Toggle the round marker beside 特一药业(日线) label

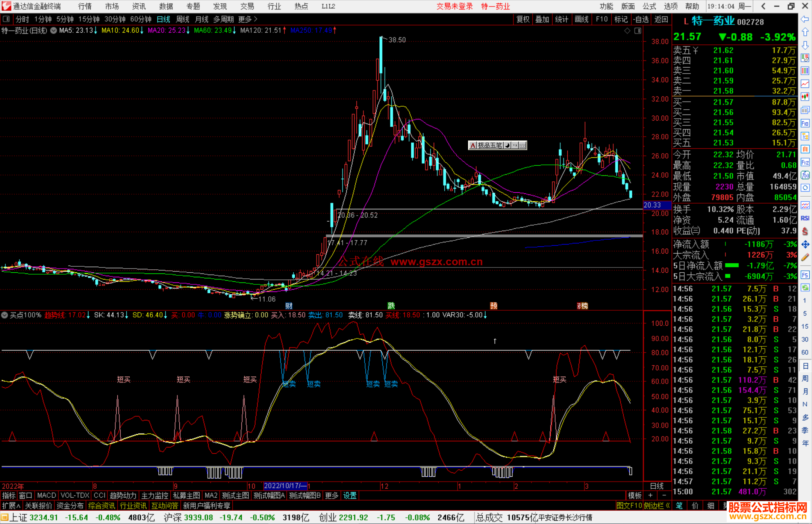54,30
